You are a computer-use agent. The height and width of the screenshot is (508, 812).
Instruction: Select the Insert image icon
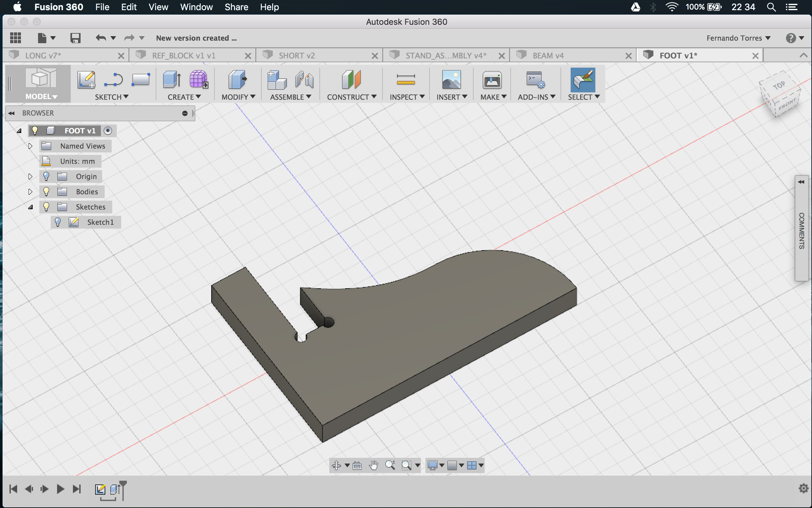pyautogui.click(x=451, y=80)
